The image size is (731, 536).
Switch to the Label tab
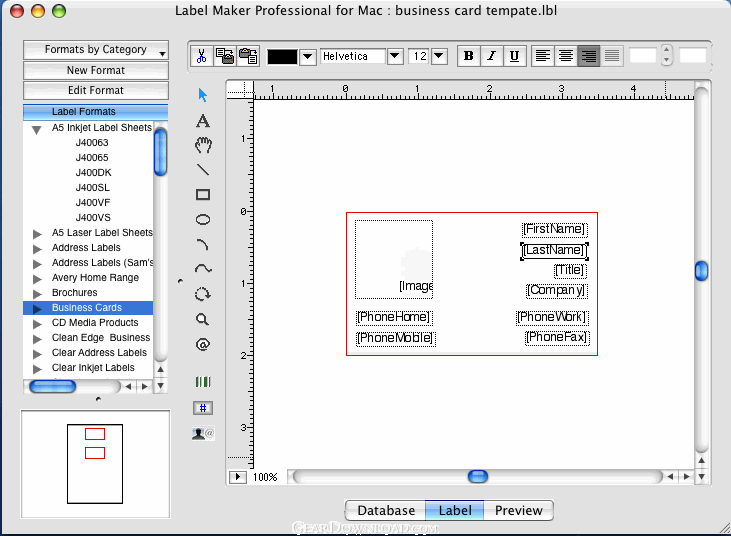(x=455, y=510)
